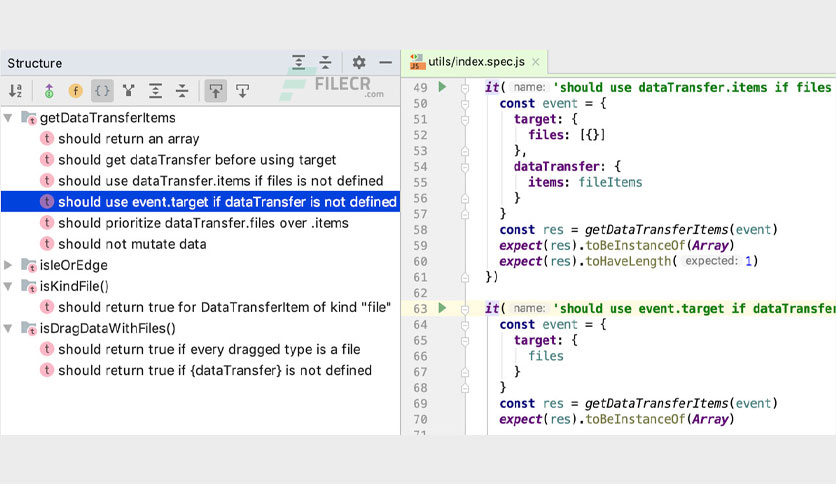Screen dimensions: 836x484
Task: Click Collapse All in Structure toolbar row
Action: pos(182,91)
